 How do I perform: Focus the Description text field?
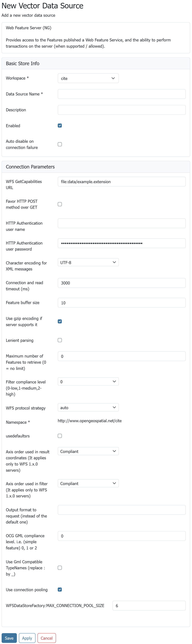pos(121,110)
